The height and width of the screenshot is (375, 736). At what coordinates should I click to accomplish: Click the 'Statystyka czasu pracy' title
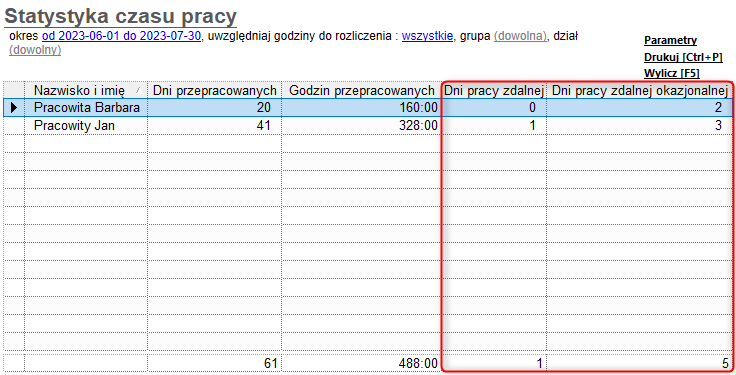pos(120,16)
